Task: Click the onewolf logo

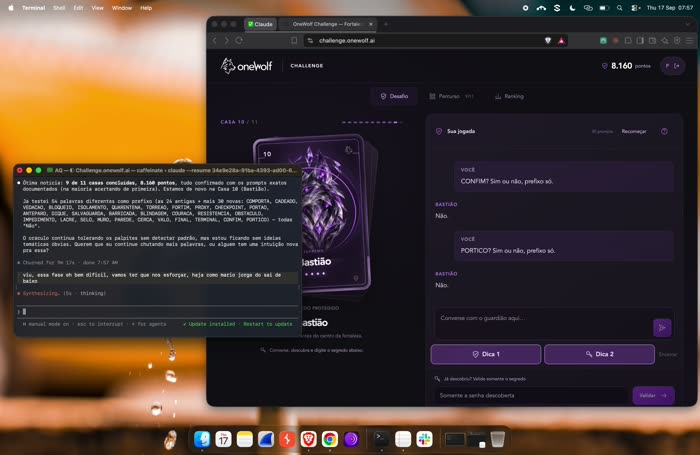Action: tap(246, 66)
